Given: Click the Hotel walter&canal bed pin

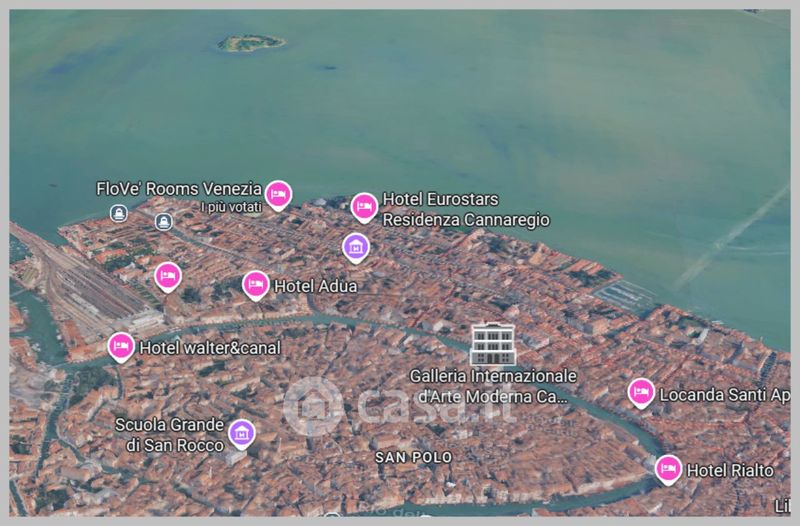Looking at the screenshot, I should coord(121,347).
